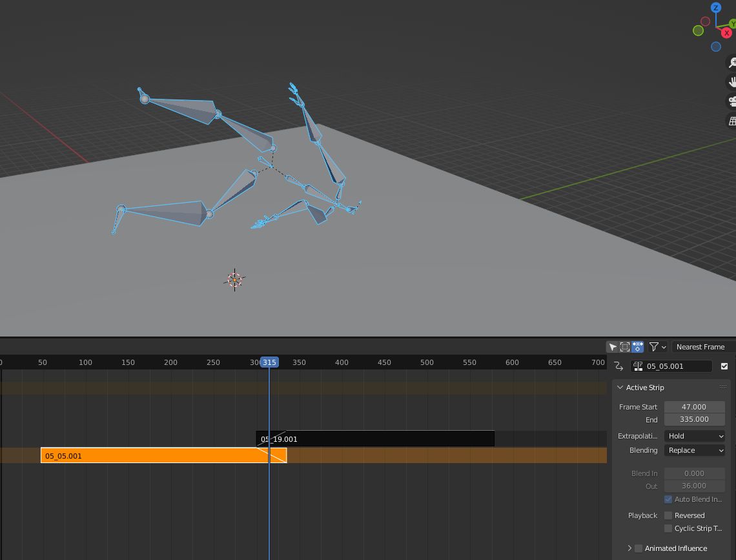Image resolution: width=736 pixels, height=560 pixels.
Task: Toggle the highlighted keyframe markers icon
Action: pyautogui.click(x=637, y=347)
